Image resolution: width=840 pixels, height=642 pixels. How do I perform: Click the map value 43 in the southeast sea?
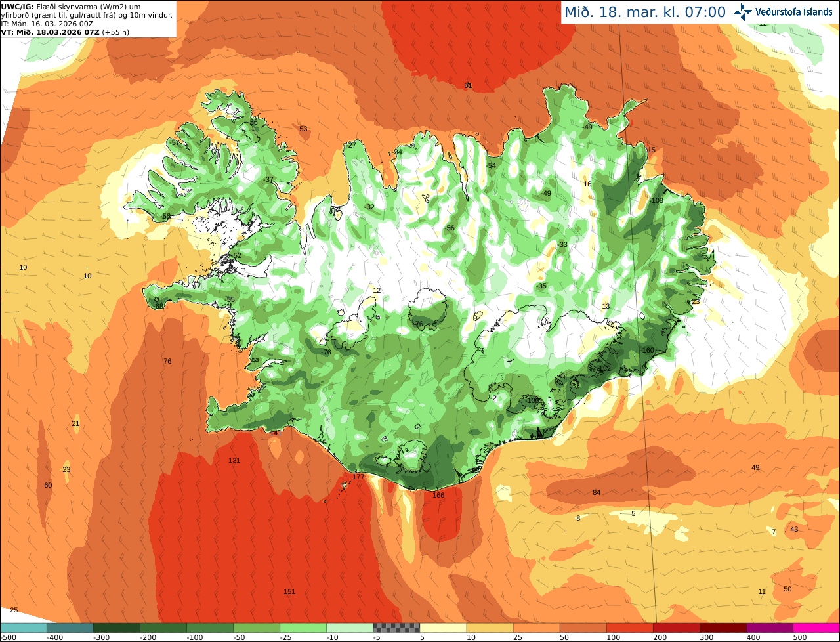coord(794,529)
